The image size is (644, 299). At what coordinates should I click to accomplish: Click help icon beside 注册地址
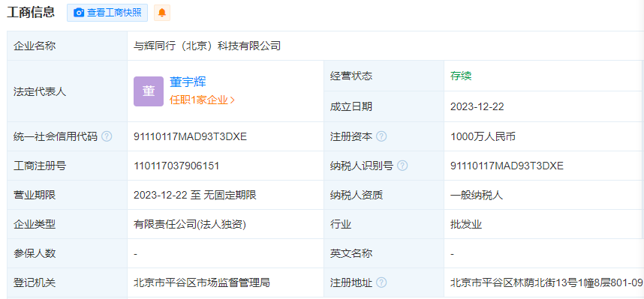(x=381, y=283)
